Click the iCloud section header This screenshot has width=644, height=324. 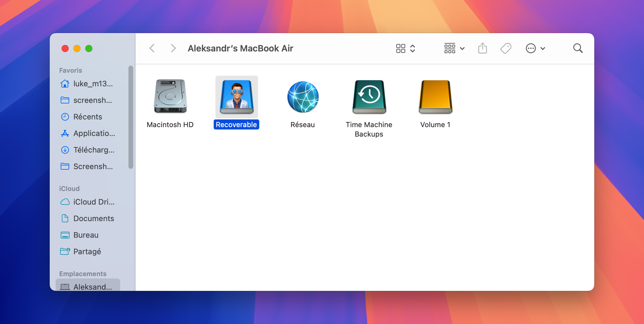69,189
